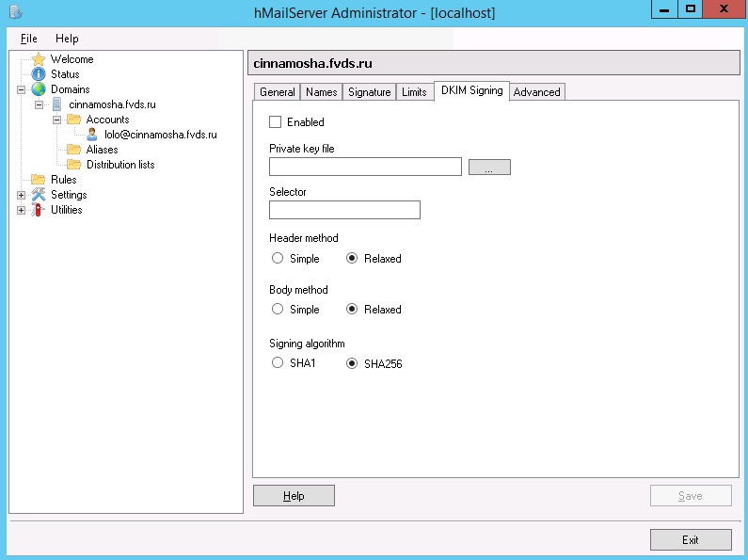
Task: Click the Save button
Action: pyautogui.click(x=691, y=496)
